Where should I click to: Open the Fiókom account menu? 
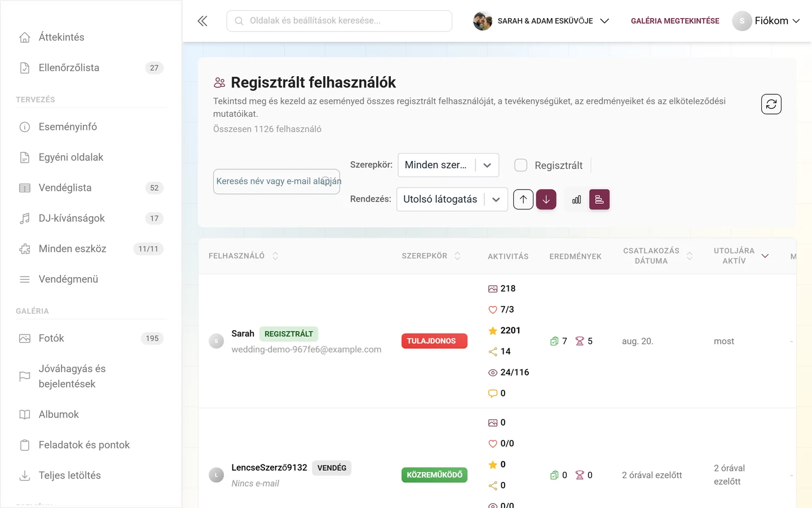(766, 21)
